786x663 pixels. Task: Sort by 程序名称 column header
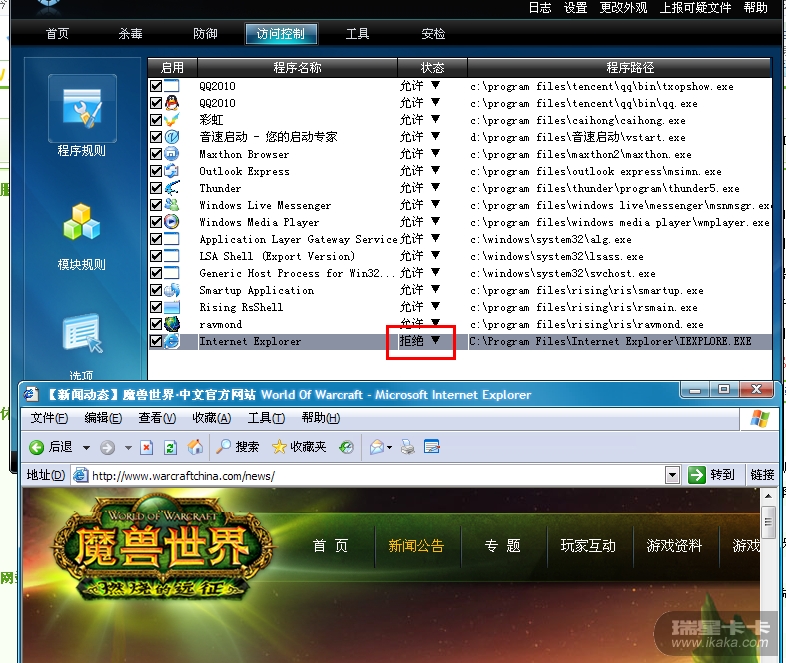[x=297, y=67]
